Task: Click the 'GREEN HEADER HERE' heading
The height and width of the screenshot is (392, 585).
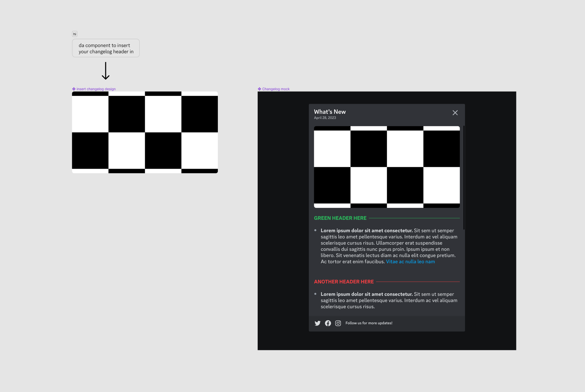Action: tap(340, 218)
